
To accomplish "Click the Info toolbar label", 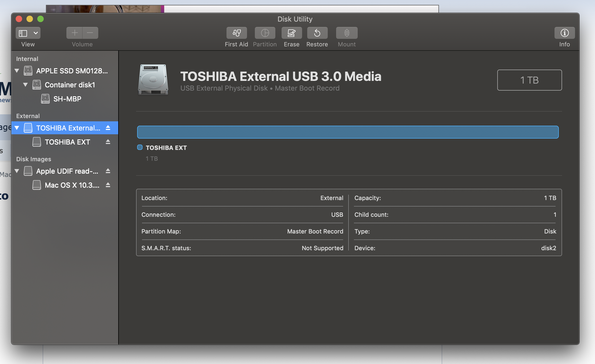I will click(564, 44).
